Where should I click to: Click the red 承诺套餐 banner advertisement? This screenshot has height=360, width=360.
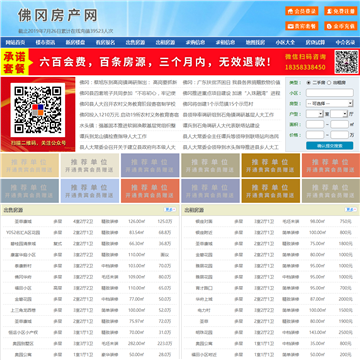180,62
